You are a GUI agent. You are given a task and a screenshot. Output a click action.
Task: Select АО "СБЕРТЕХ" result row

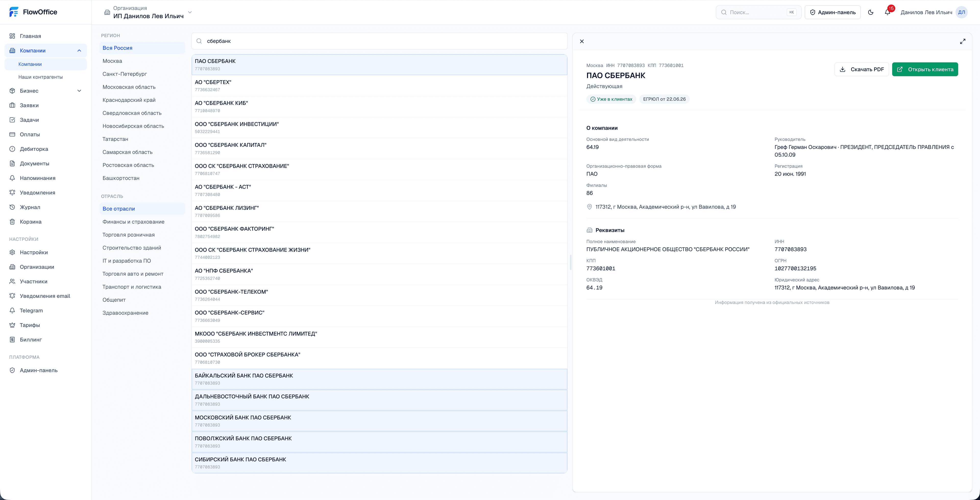[379, 86]
